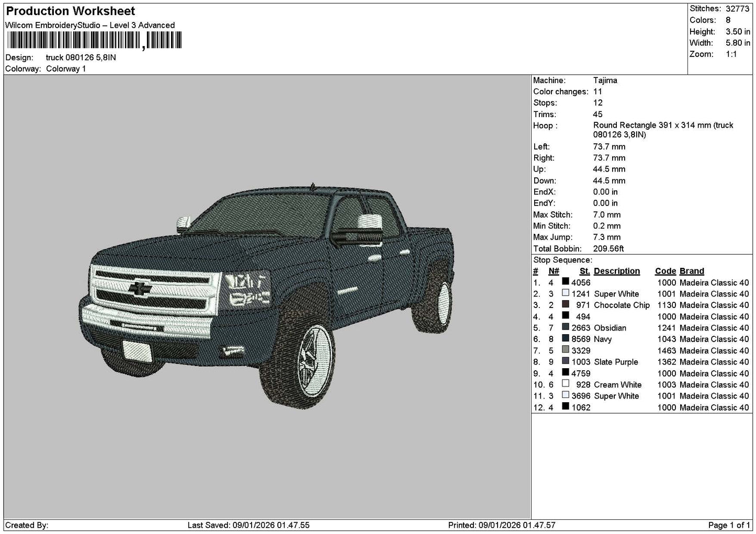Viewport: 756px width, 534px height.
Task: Click the Min Stitch value '0.2 mm'
Action: pyautogui.click(x=607, y=226)
